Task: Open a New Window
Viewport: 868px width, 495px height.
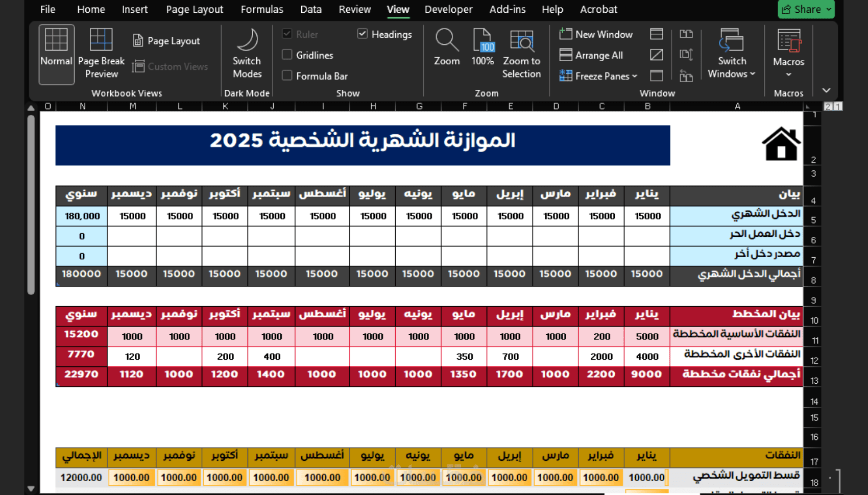Action: click(x=596, y=34)
